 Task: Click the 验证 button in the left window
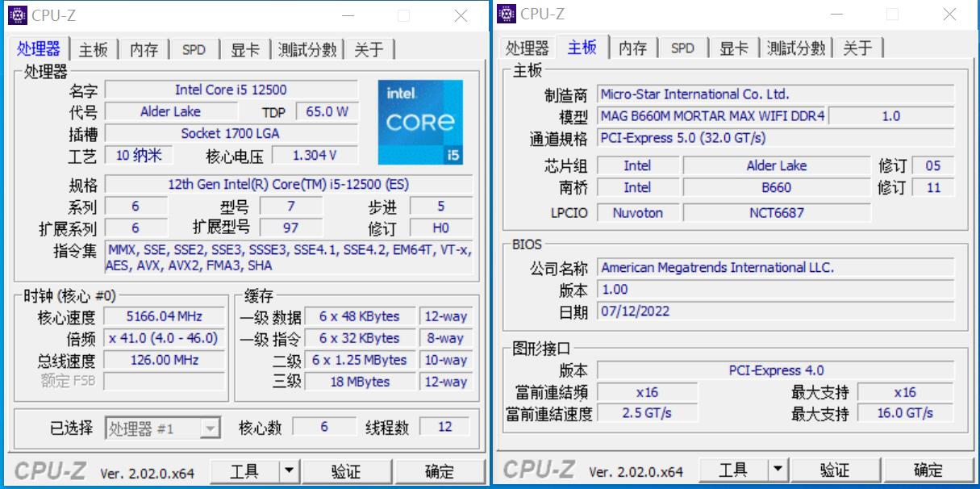(348, 471)
